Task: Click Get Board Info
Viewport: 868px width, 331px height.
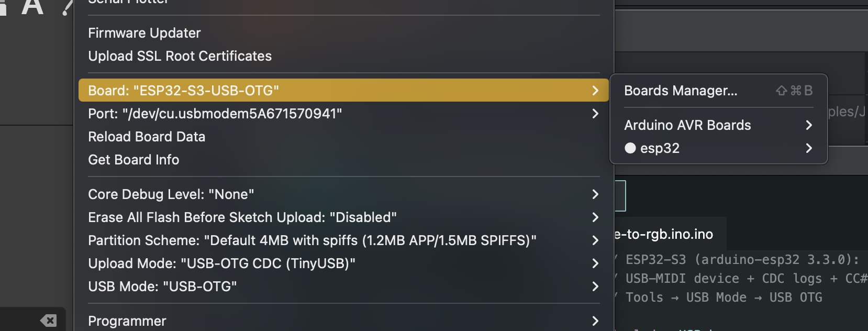Action: click(133, 160)
